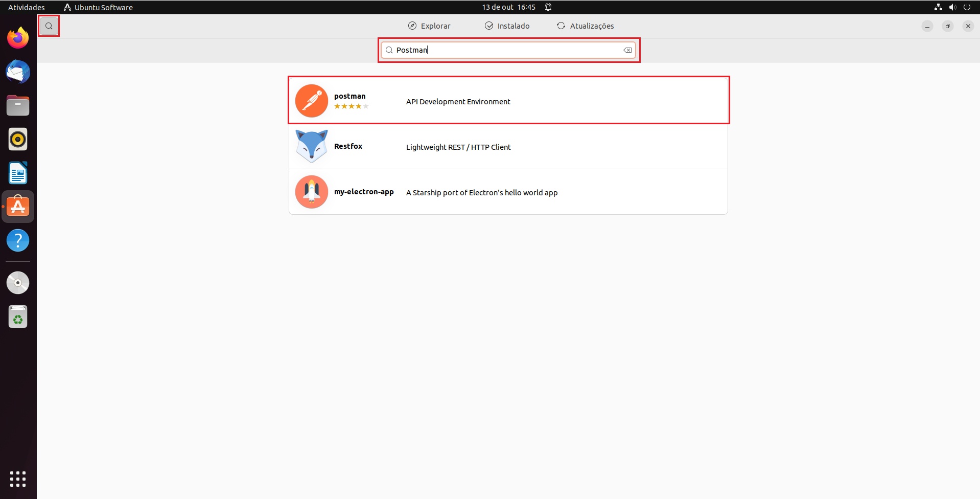Restore the Ubuntu Software window size
980x499 pixels.
pos(948,26)
